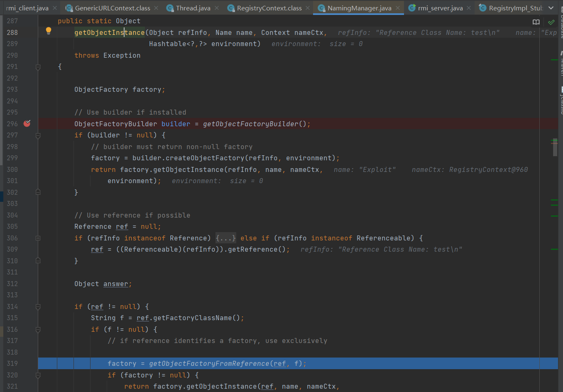Close the rmi_server.java tab
This screenshot has height=392, width=563.
point(469,8)
